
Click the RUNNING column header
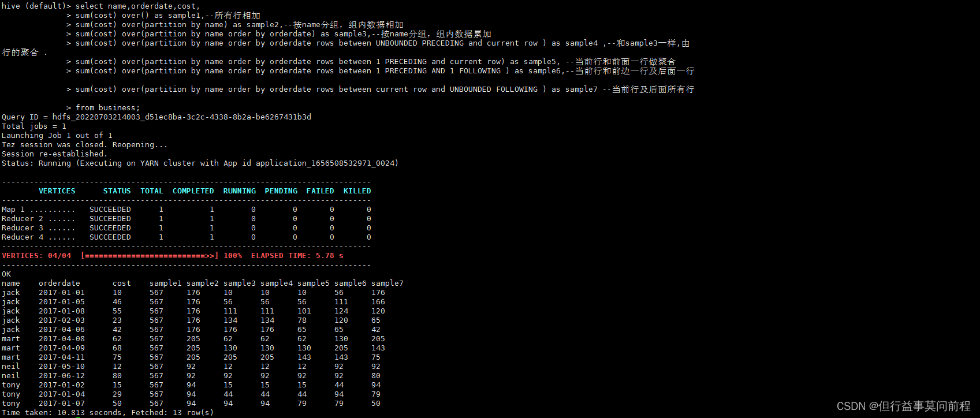[240, 191]
